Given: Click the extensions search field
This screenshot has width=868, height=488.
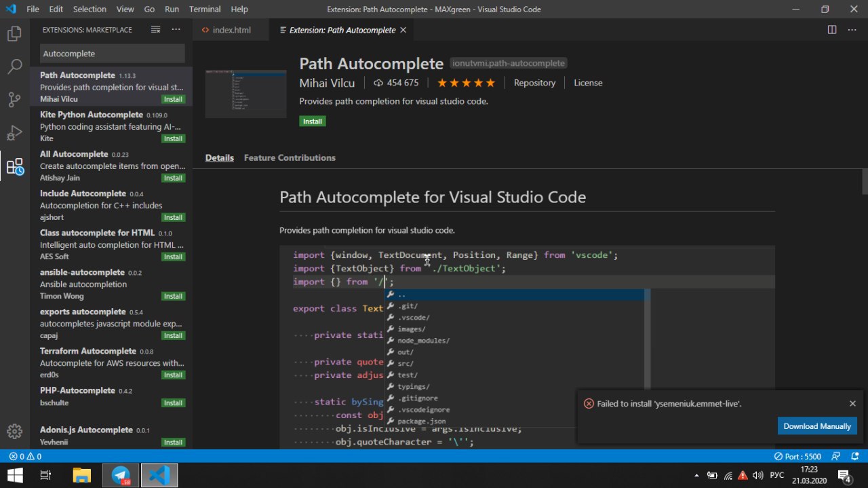Looking at the screenshot, I should click(x=111, y=54).
